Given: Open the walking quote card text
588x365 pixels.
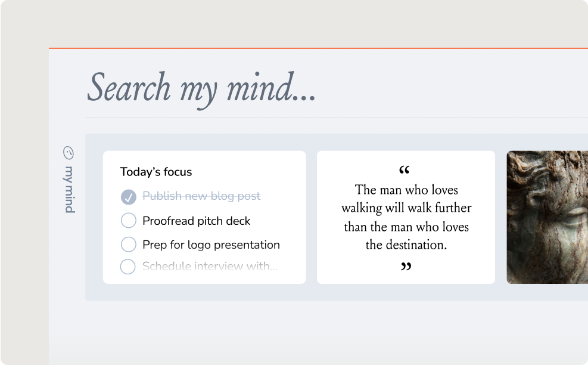Looking at the screenshot, I should pyautogui.click(x=406, y=217).
